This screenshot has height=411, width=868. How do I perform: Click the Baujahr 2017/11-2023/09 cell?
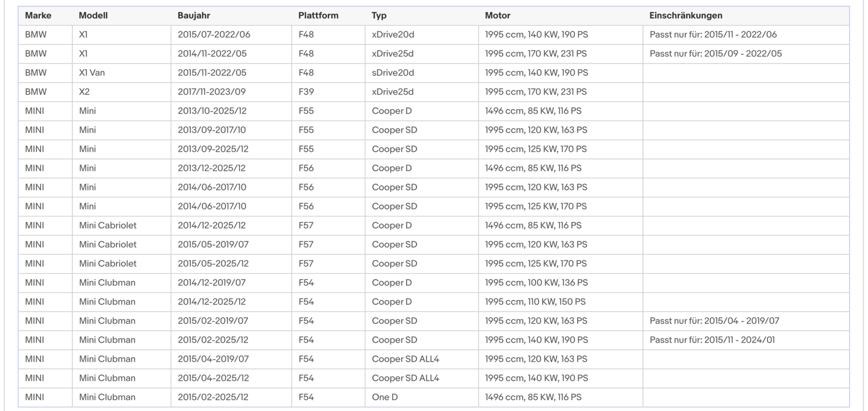(231, 92)
